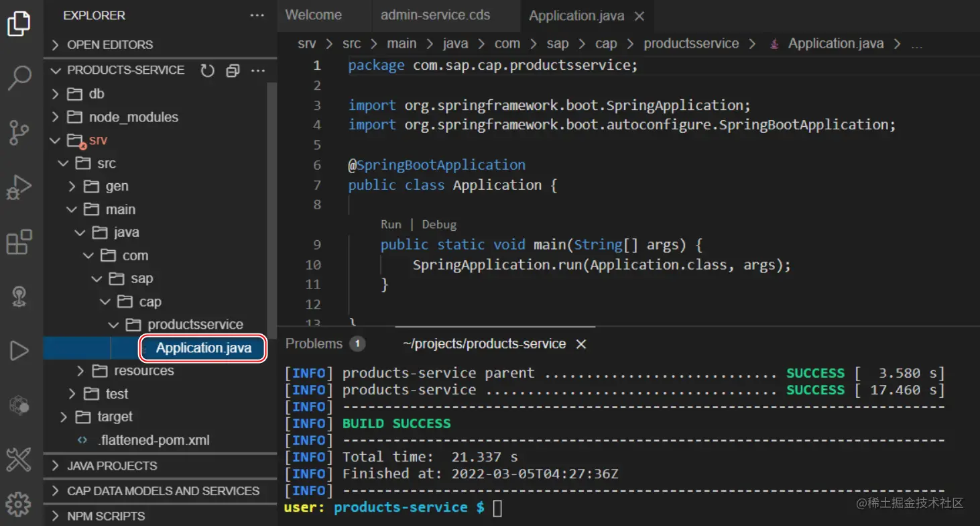Viewport: 980px width, 526px height.
Task: Open Run and Debug view icon
Action: [x=19, y=187]
